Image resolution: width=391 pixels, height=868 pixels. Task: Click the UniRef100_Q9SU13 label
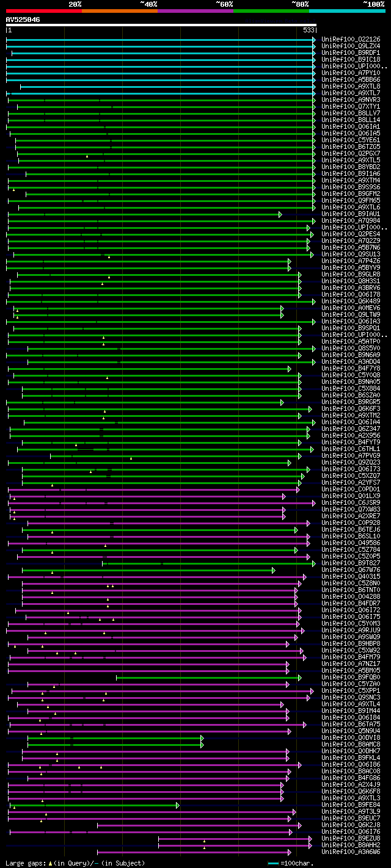tap(351, 254)
